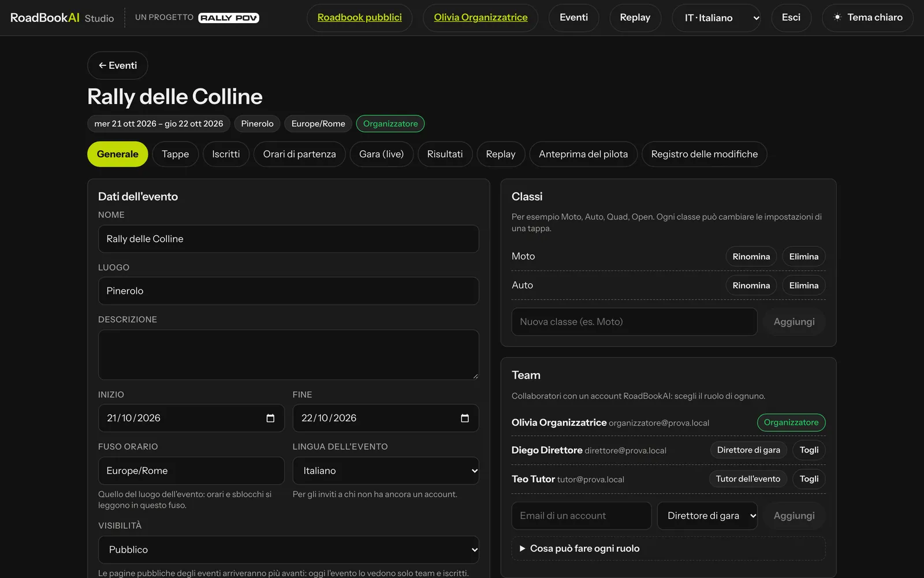924x578 pixels.
Task: Log out with the Esci button
Action: (x=791, y=18)
